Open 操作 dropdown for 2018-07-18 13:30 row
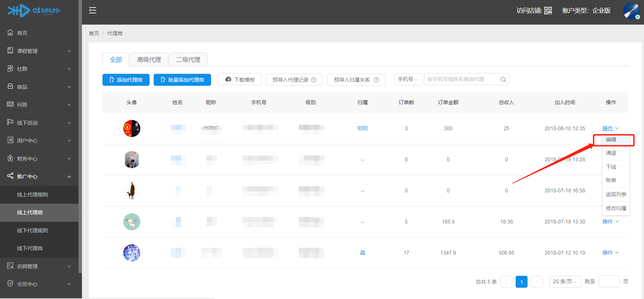Screen dimensions: 644x299 610,222
